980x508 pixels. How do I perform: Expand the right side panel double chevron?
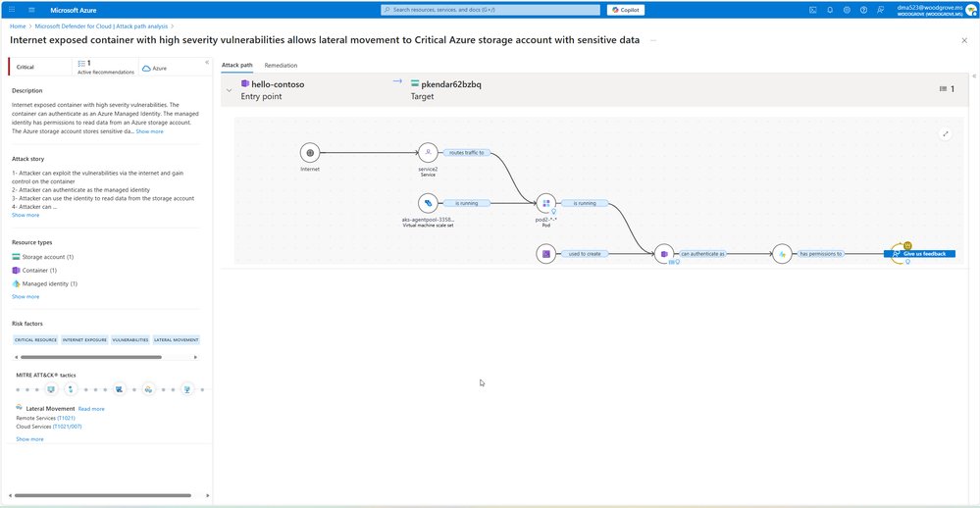[974, 76]
